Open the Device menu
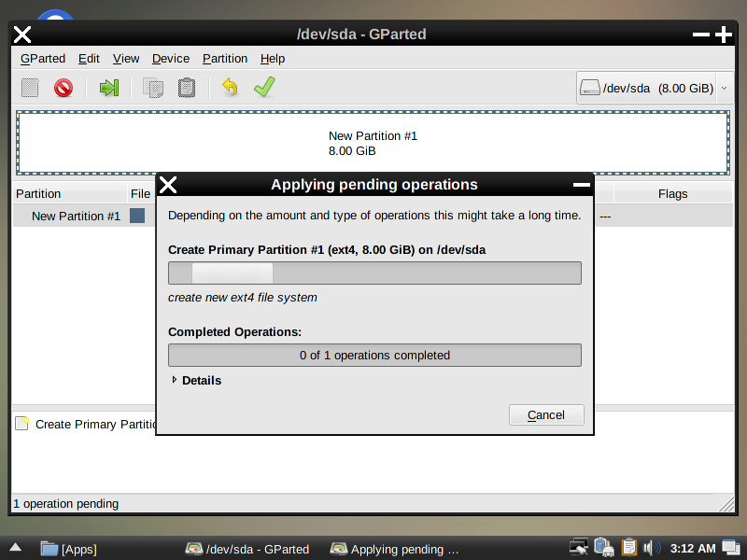747x560 pixels. point(171,59)
